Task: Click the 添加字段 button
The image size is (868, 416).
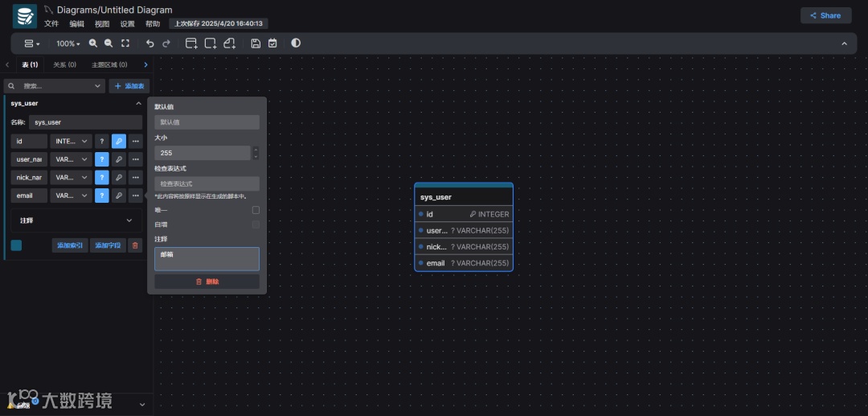Action: tap(108, 245)
